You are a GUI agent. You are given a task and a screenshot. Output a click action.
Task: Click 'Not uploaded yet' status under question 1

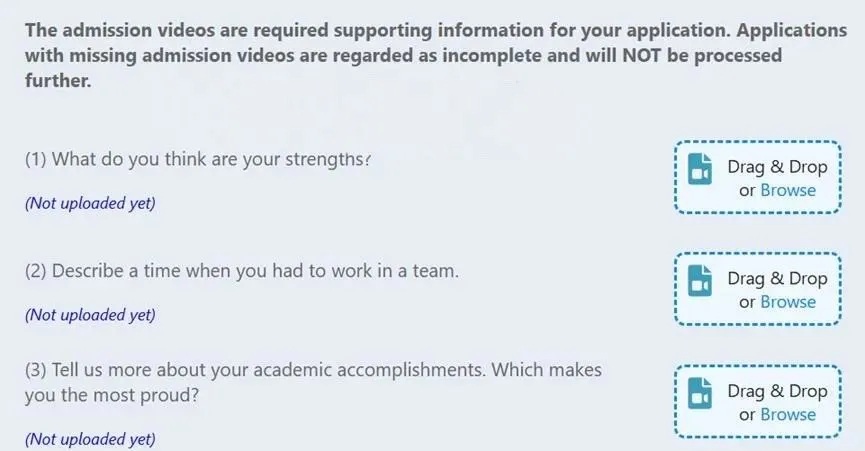(x=90, y=203)
